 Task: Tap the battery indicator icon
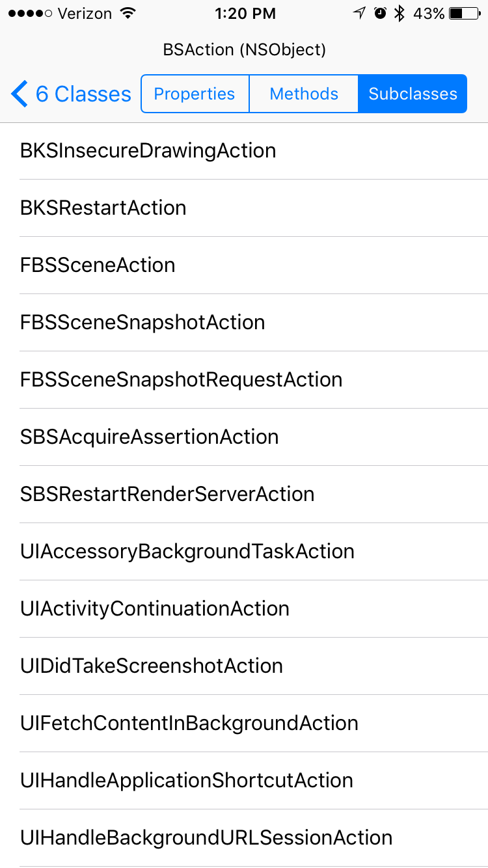pos(465,13)
